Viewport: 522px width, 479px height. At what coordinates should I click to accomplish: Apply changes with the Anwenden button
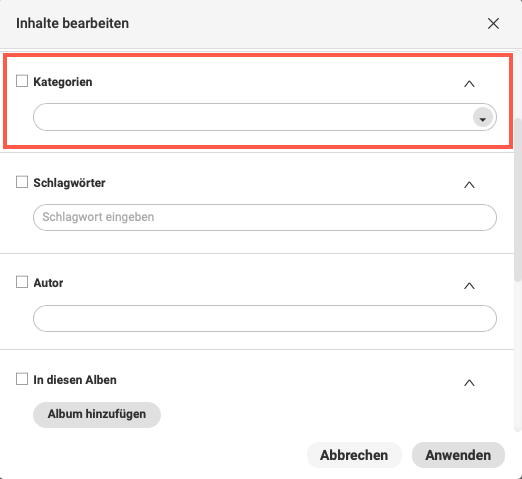coord(458,455)
